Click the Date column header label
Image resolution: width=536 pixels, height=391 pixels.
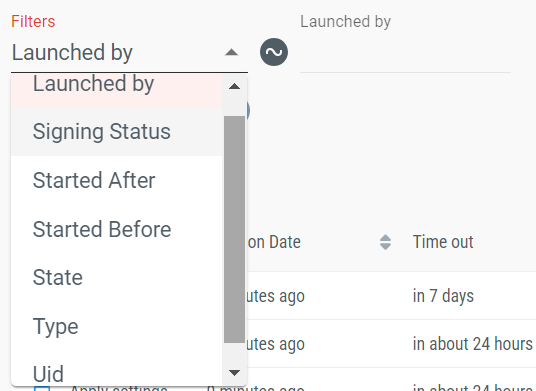[273, 242]
